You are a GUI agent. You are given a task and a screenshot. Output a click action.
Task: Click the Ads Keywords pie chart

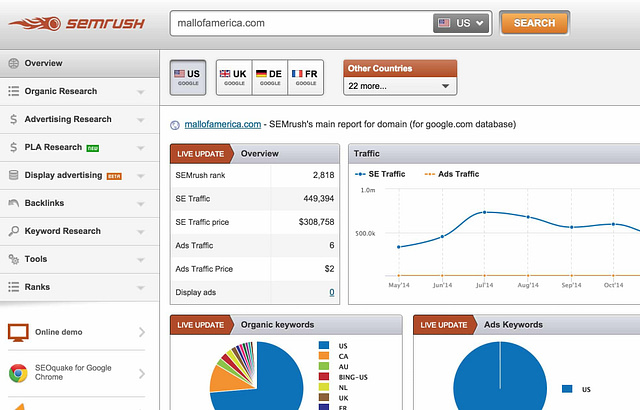click(x=500, y=377)
